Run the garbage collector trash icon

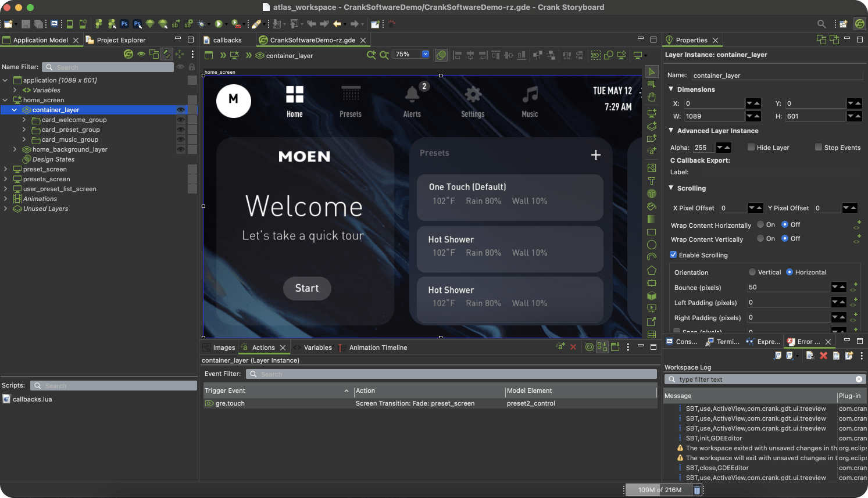click(x=696, y=490)
